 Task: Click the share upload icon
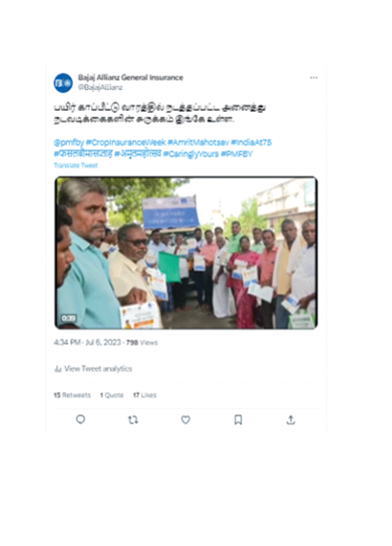point(291,420)
